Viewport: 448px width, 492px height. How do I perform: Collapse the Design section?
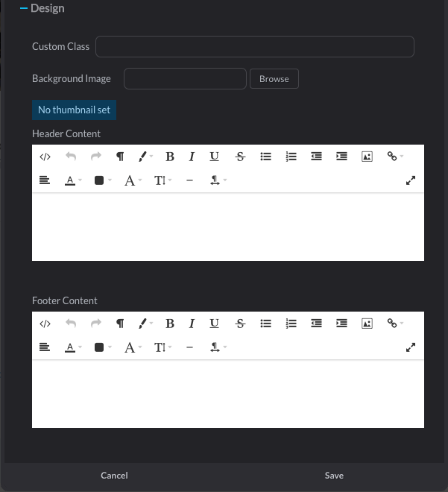tap(24, 8)
